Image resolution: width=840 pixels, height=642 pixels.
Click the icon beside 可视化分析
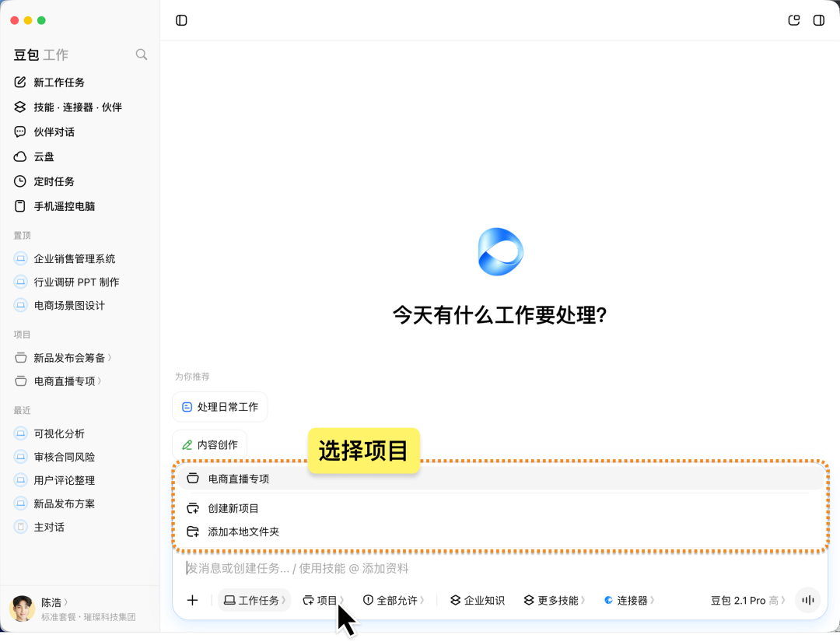tap(20, 433)
